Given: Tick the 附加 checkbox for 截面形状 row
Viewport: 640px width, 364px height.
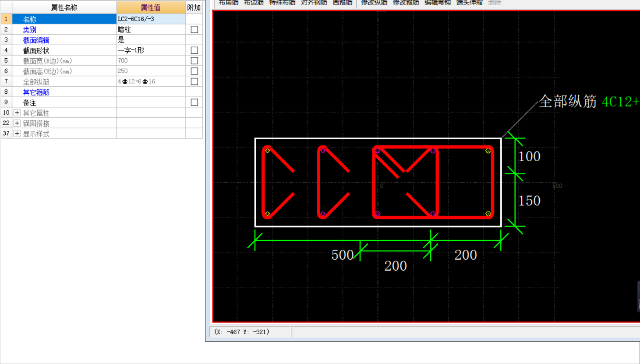Looking at the screenshot, I should tap(194, 50).
